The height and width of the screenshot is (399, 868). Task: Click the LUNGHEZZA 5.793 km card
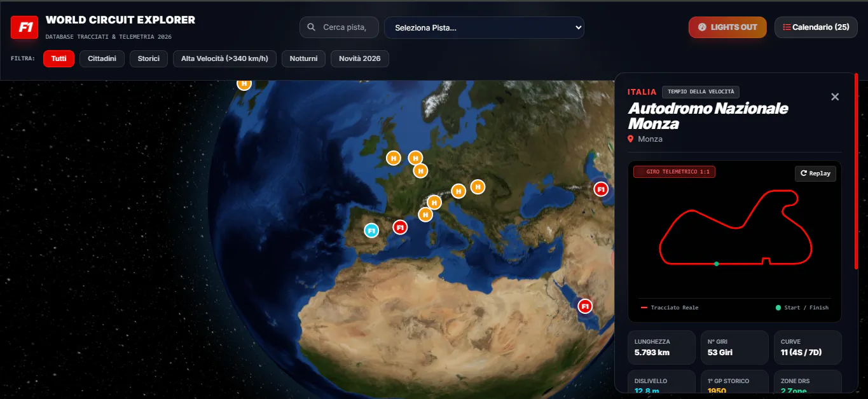[x=661, y=348]
